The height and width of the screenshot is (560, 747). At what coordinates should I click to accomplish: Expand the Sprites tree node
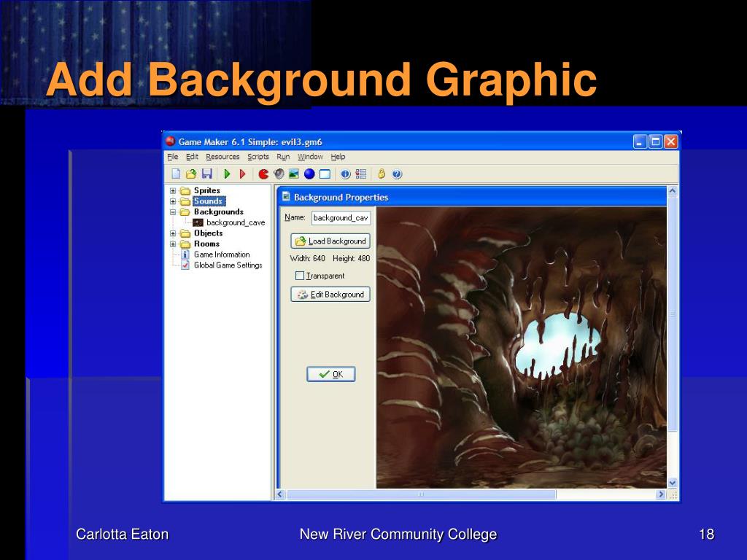[x=173, y=191]
